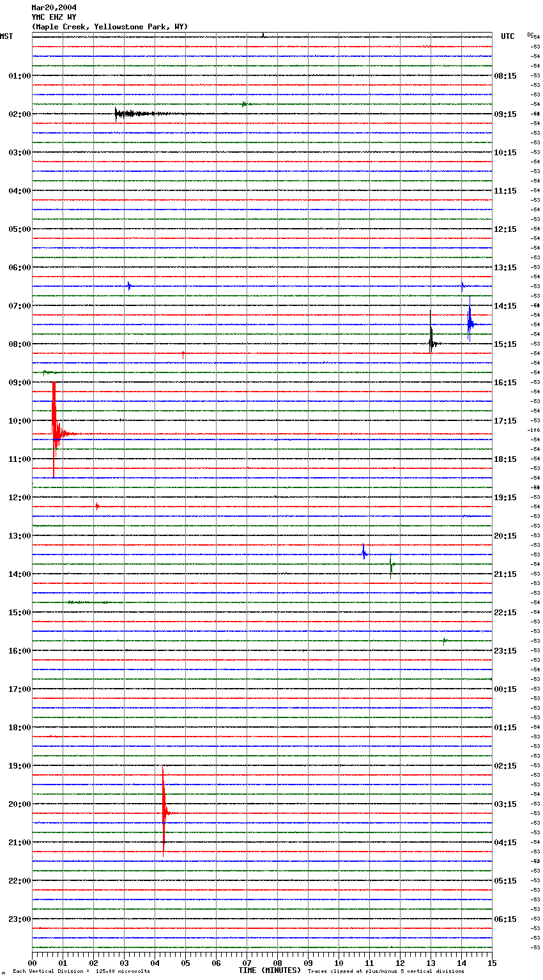This screenshot has width=543, height=980.
Task: Select the 23:00 MST hour label
Action: 20,919
